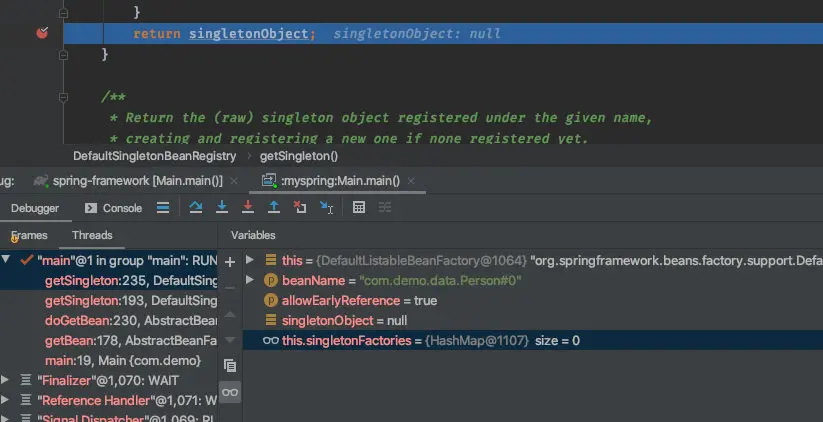
Task: Click the Variables panel header
Action: point(253,235)
